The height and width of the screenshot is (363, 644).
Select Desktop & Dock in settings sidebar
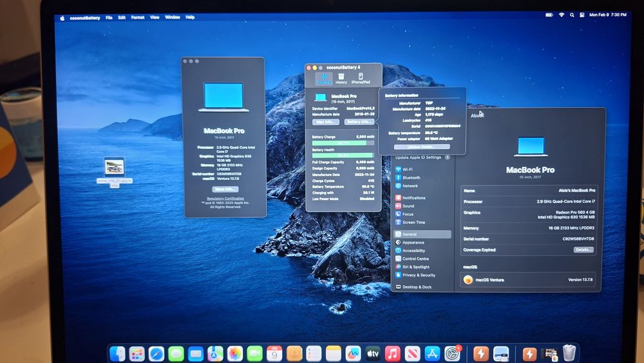coord(422,287)
